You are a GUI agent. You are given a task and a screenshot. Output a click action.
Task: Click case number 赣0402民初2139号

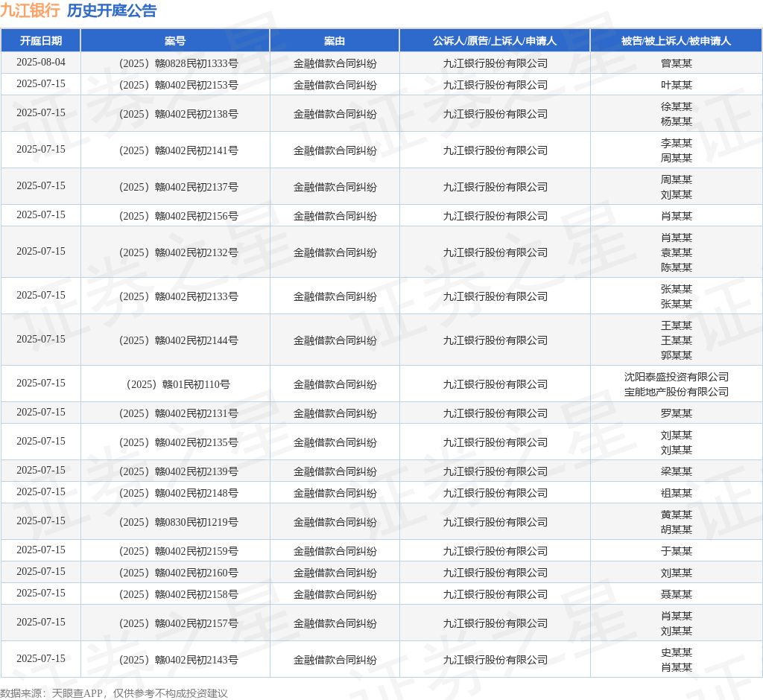point(179,471)
